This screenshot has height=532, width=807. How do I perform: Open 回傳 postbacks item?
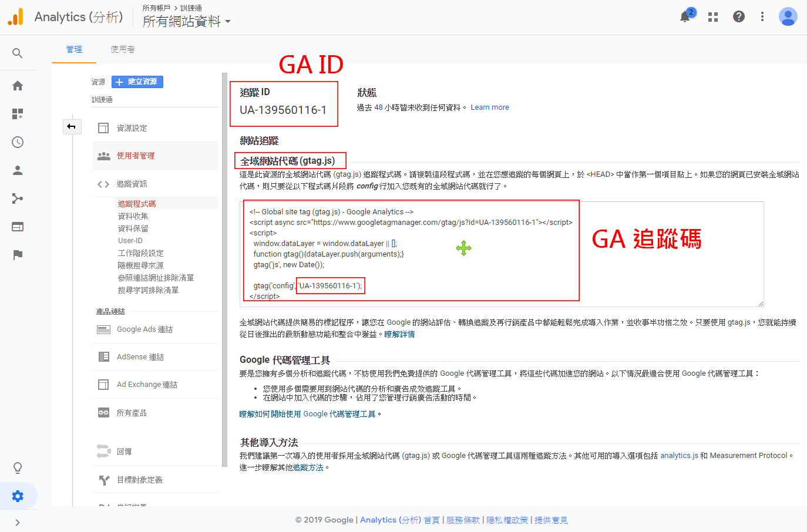155,452
